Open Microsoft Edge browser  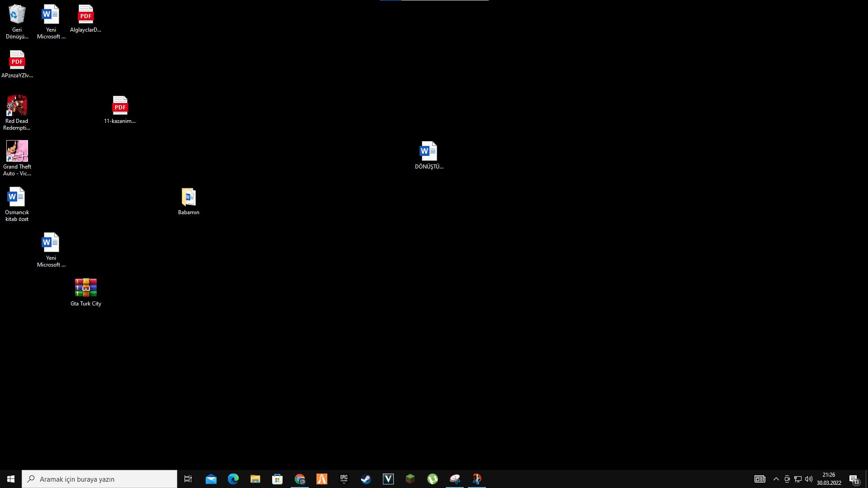pyautogui.click(x=233, y=479)
